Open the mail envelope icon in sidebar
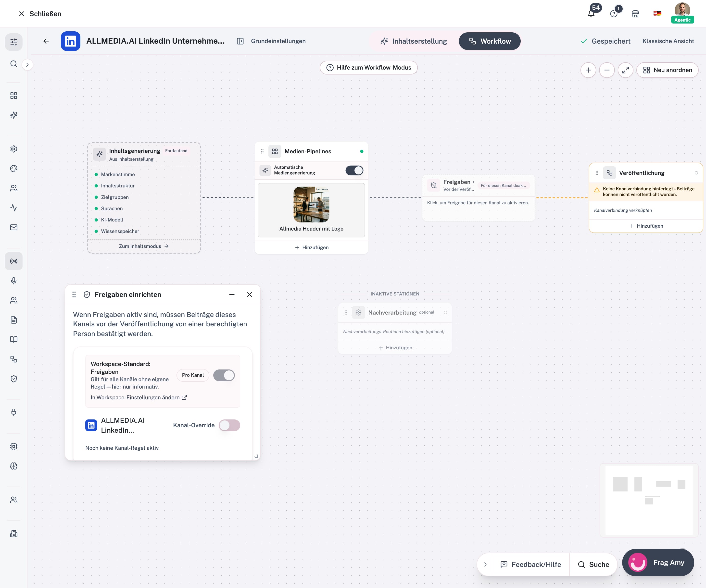The image size is (706, 588). [x=14, y=227]
